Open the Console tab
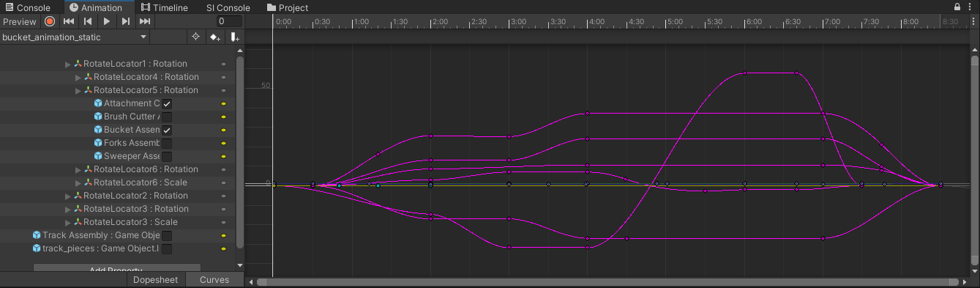The width and height of the screenshot is (980, 288). (27, 7)
